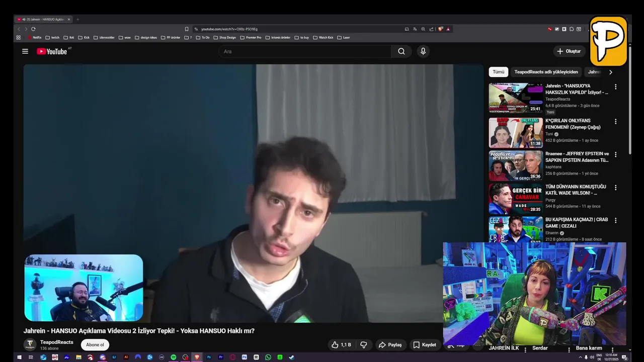The height and width of the screenshot is (362, 644).
Task: Subscribe with the Abone ol button
Action: click(95, 345)
